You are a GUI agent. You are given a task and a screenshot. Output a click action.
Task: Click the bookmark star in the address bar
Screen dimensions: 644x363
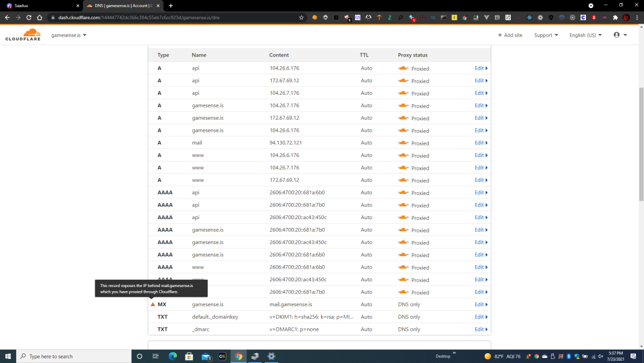point(301,18)
